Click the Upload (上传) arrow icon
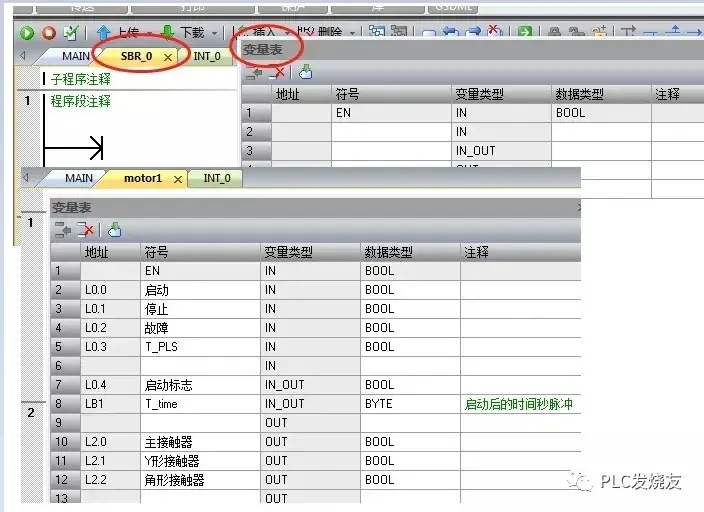Screen dimensions: 704x512 pos(103,33)
